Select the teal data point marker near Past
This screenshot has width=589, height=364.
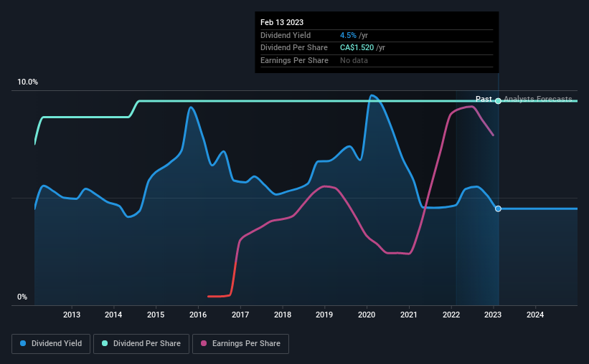tap(498, 101)
